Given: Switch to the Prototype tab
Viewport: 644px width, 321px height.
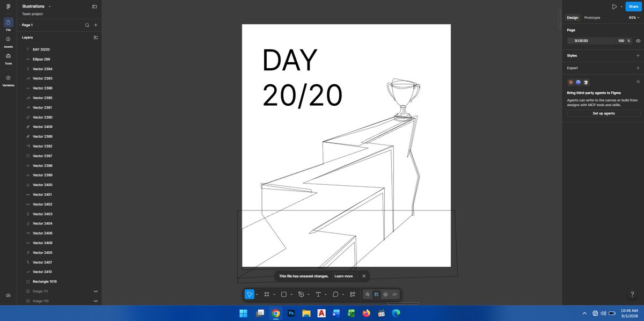Looking at the screenshot, I should pyautogui.click(x=592, y=18).
